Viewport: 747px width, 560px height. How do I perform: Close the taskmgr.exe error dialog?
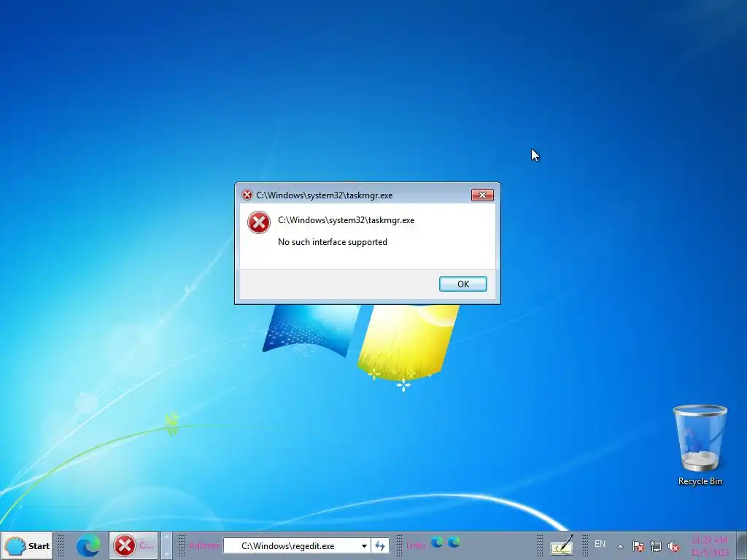point(482,195)
